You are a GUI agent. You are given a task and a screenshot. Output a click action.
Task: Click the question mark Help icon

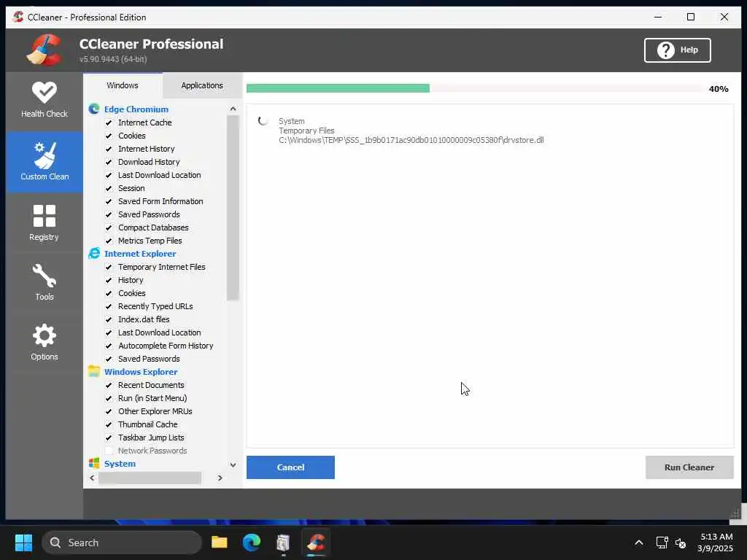tap(665, 50)
